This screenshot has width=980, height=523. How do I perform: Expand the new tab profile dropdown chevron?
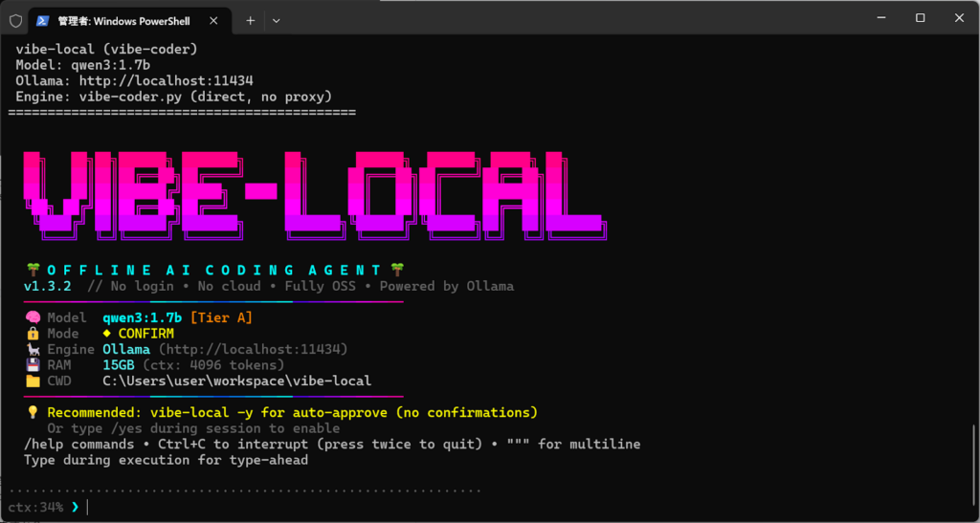(277, 19)
